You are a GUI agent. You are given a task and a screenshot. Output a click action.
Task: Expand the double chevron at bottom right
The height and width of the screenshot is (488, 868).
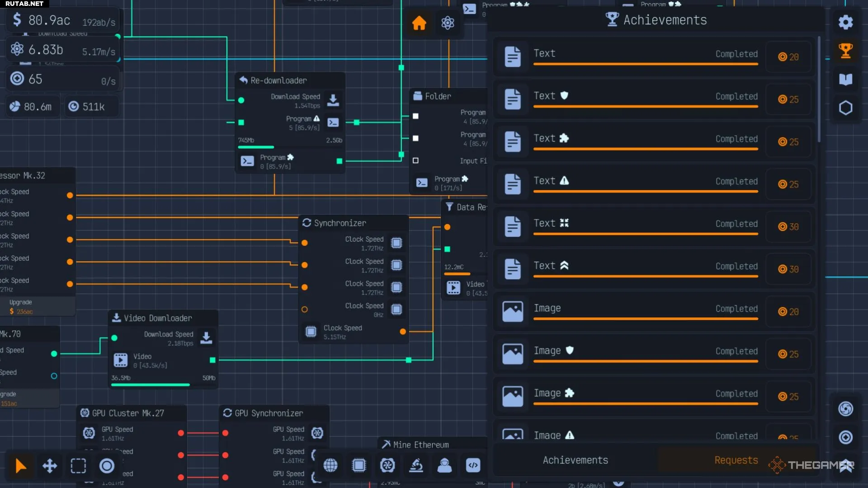click(846, 466)
